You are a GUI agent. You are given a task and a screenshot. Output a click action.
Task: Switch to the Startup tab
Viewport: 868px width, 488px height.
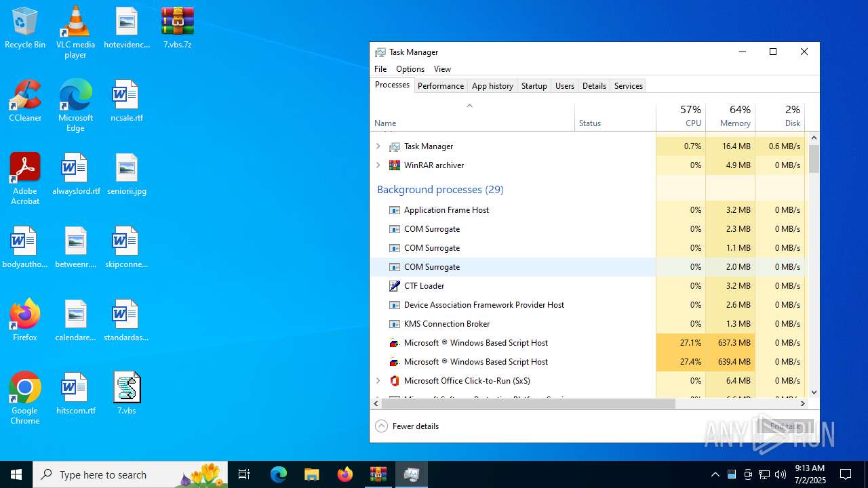[534, 86]
